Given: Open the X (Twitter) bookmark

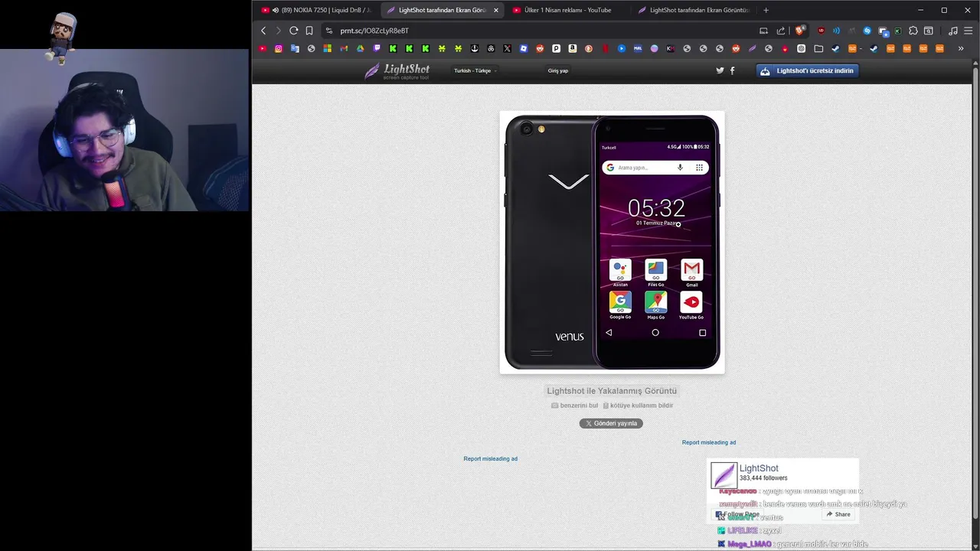Looking at the screenshot, I should 507,48.
